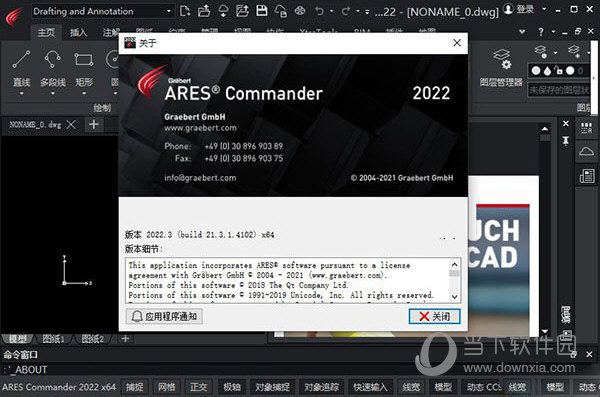Click the pin icon on the side panel
Viewport: 600px width, 397px height.
[566, 141]
